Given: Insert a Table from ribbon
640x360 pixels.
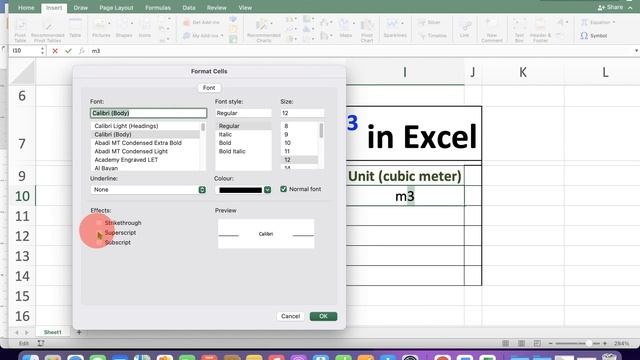Looking at the screenshot, I should point(75,29).
